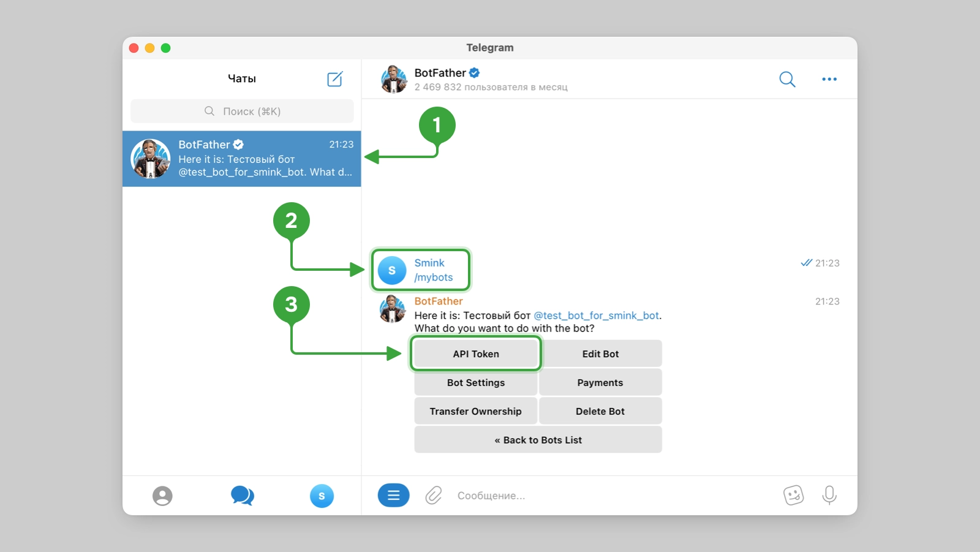The width and height of the screenshot is (980, 552).
Task: Select the Payments button
Action: (x=600, y=382)
